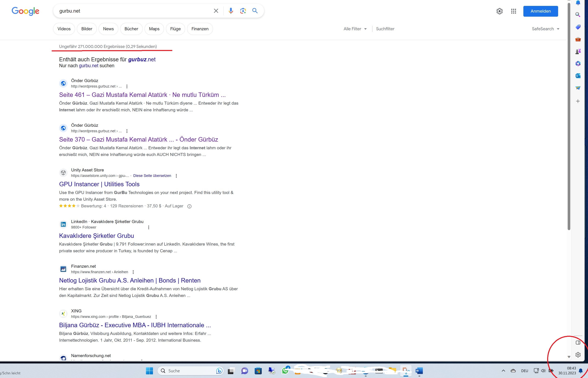Open Google settings gear in header
588x378 pixels.
pos(499,11)
